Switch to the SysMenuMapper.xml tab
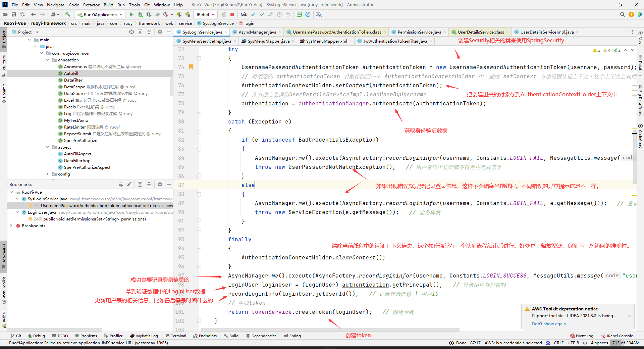 pos(326,41)
